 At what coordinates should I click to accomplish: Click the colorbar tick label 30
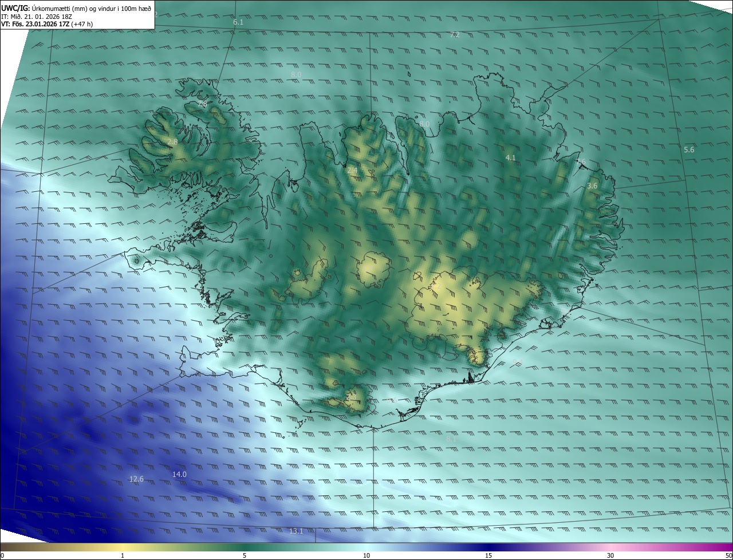click(610, 555)
